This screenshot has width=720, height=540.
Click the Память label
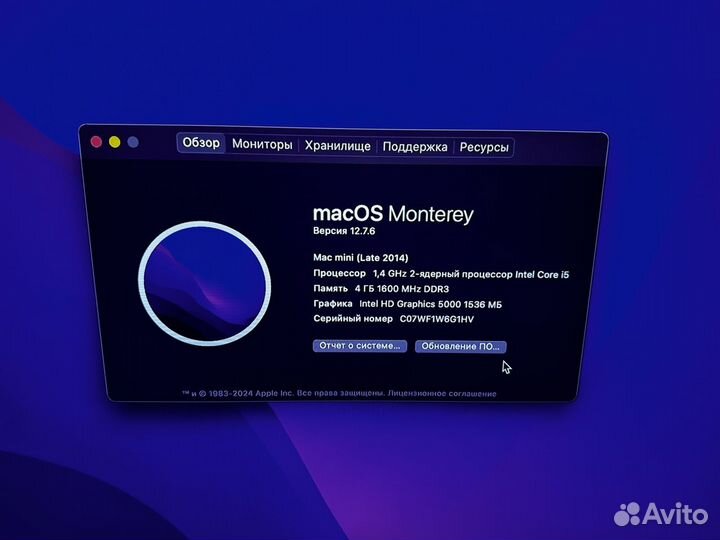pos(331,288)
